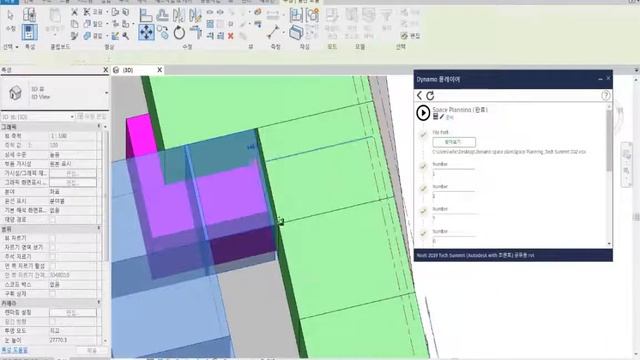Toggle the 태양 경로 checkbox
Image resolution: width=640 pixels, height=360 pixels.
tap(52, 220)
